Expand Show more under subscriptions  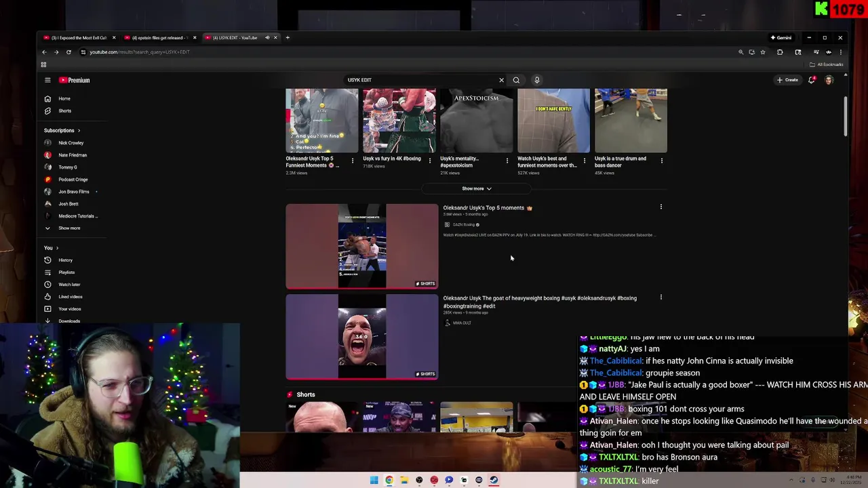(x=68, y=228)
